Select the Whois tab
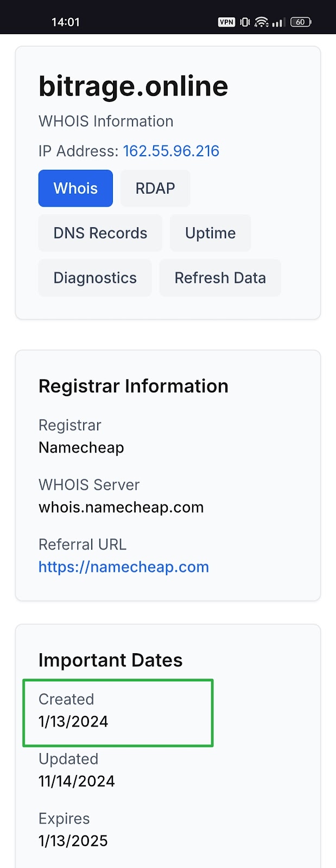The image size is (336, 868). pos(75,188)
